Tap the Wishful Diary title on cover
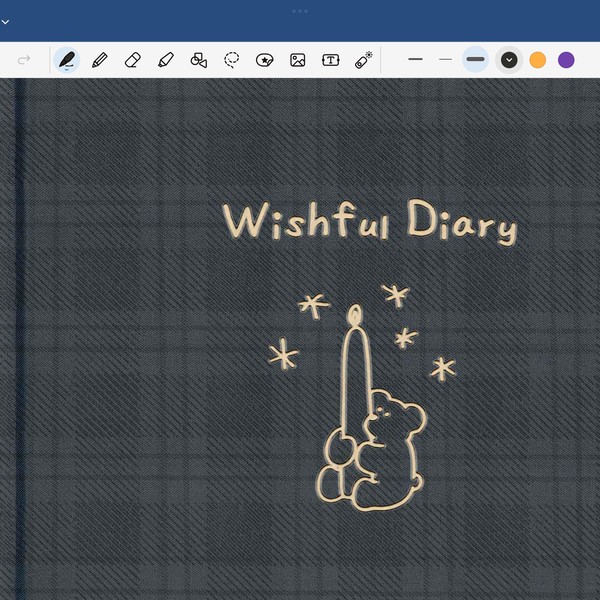Image resolution: width=600 pixels, height=600 pixels. click(370, 222)
